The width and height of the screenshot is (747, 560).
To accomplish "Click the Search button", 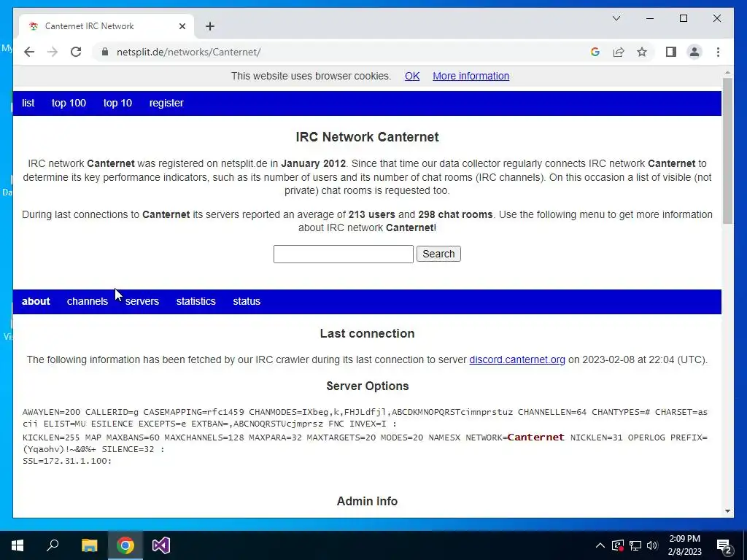I will (x=438, y=254).
